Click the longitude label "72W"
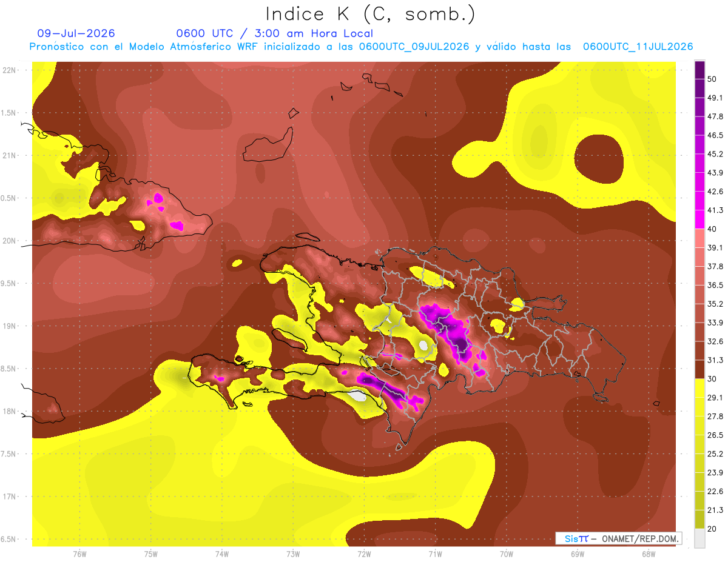The width and height of the screenshot is (728, 562). [364, 554]
